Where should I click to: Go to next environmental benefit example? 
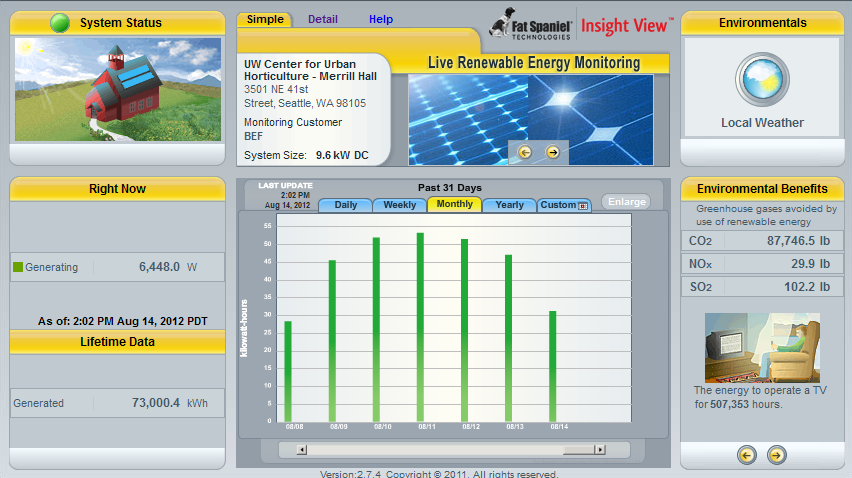776,455
